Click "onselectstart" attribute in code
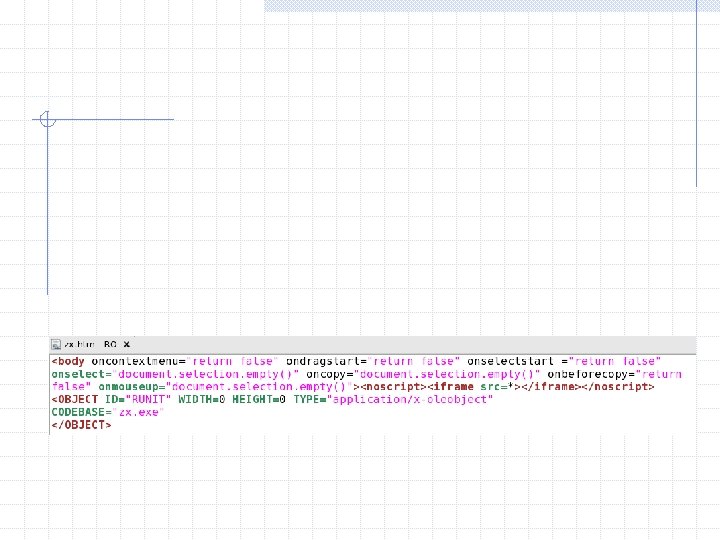The width and height of the screenshot is (720, 540). point(510,362)
